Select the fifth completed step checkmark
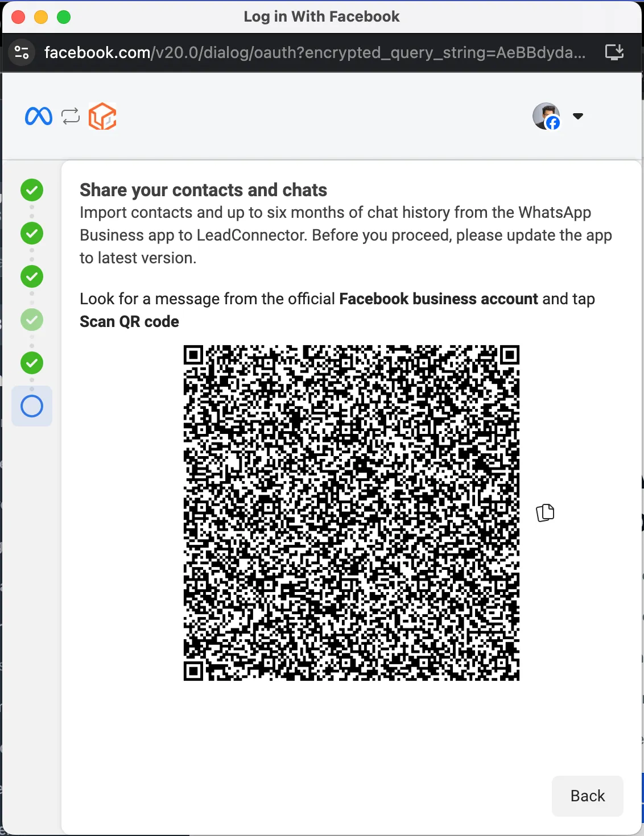Viewport: 644px width, 836px height. click(x=32, y=363)
